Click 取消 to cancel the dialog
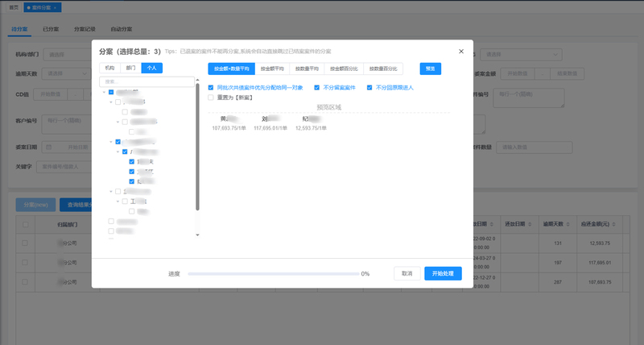644x345 pixels. (407, 273)
